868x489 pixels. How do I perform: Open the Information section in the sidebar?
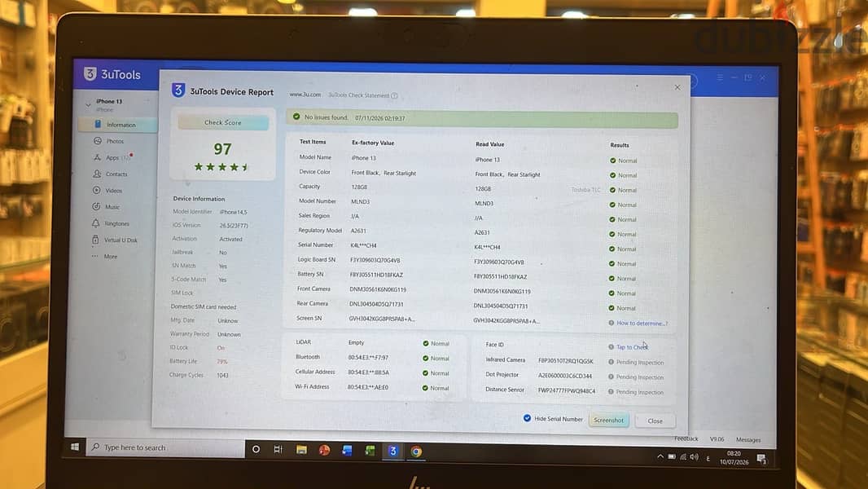pyautogui.click(x=116, y=125)
